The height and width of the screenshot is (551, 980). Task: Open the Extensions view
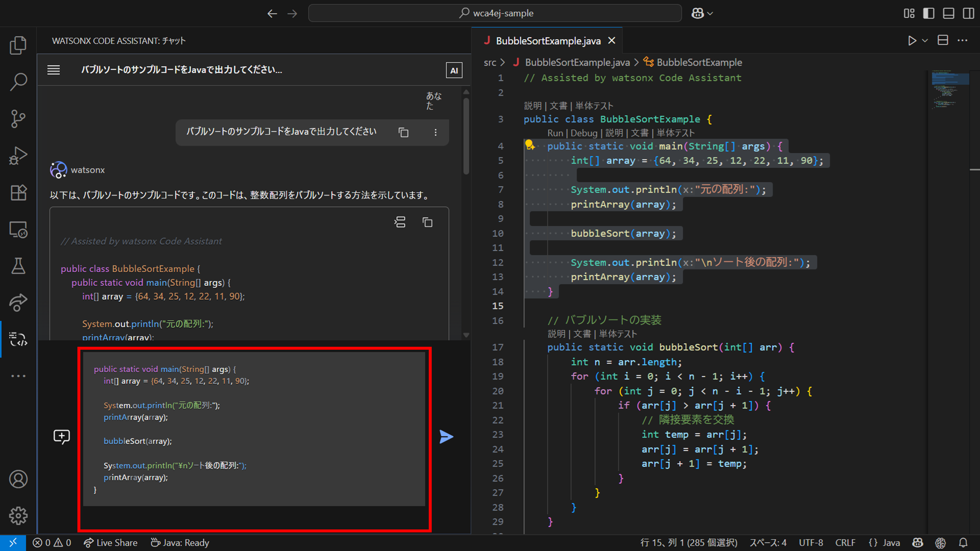(18, 192)
